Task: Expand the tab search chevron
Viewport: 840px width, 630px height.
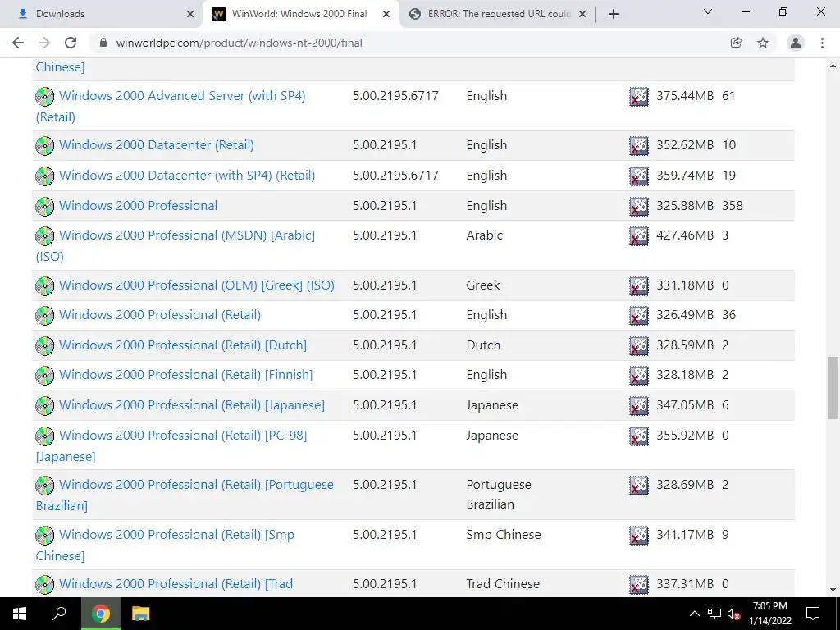Action: pos(708,11)
